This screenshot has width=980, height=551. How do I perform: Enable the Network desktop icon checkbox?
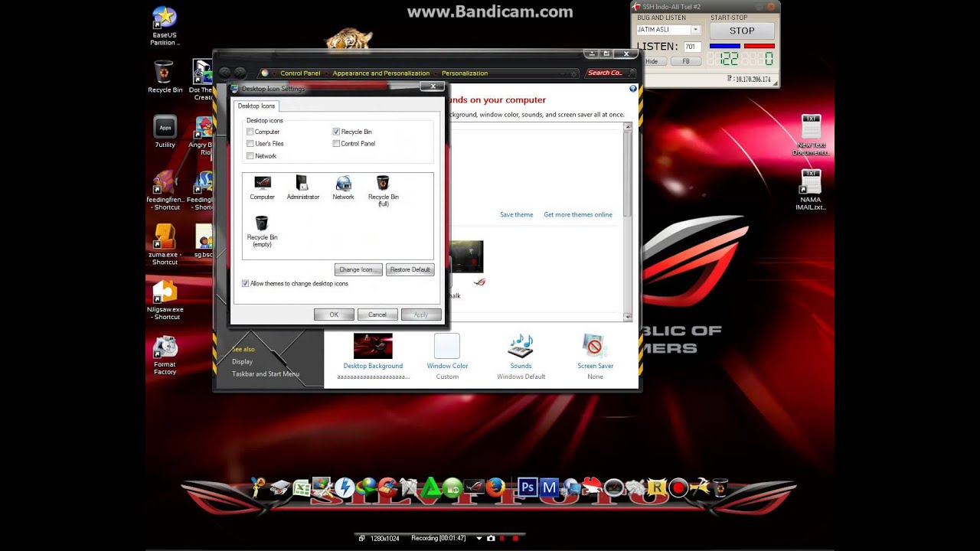point(250,156)
